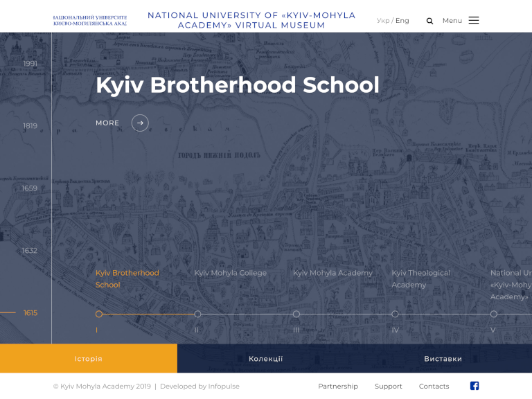Click the university logo in header
This screenshot has height=399, width=532.
(90, 20)
